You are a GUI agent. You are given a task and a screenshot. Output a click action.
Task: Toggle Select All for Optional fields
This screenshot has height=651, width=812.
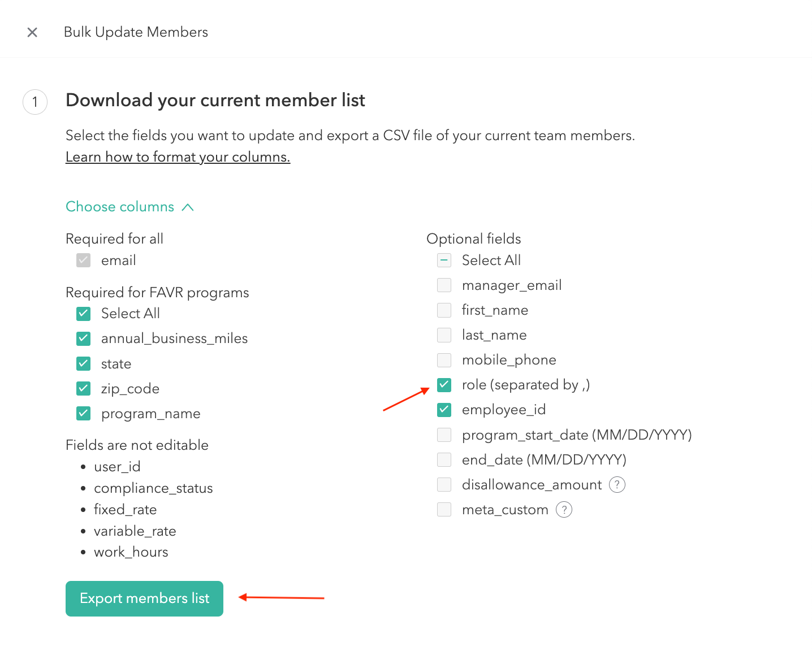coord(444,261)
